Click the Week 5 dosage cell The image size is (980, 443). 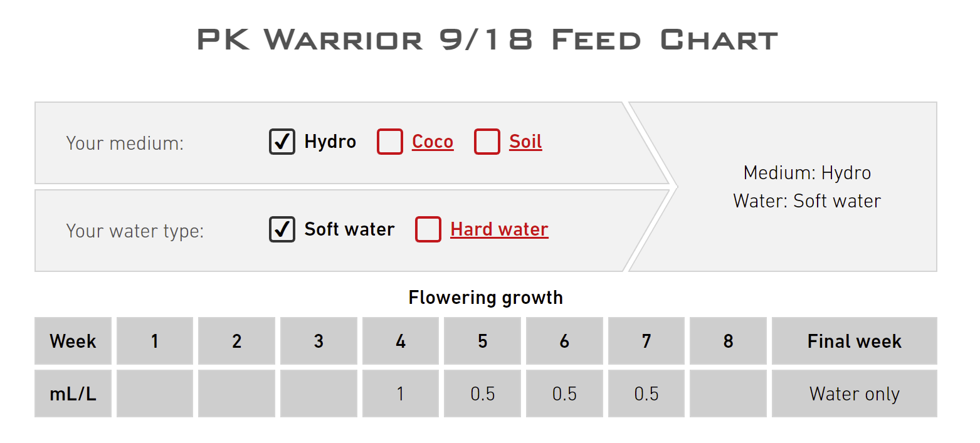(x=483, y=393)
